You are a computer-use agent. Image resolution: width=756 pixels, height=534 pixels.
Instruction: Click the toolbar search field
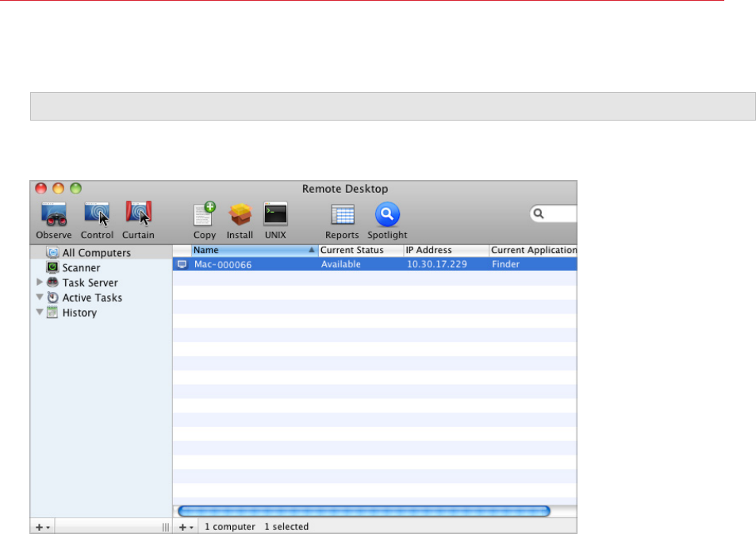(553, 213)
